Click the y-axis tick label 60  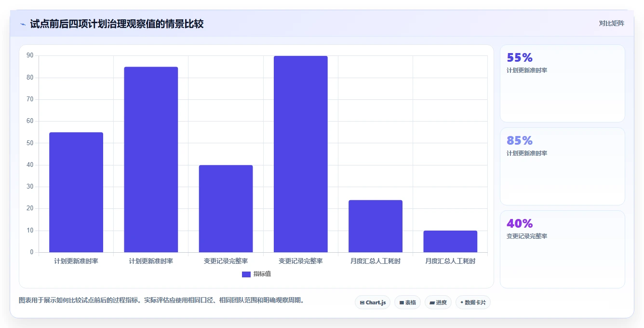[30, 122]
